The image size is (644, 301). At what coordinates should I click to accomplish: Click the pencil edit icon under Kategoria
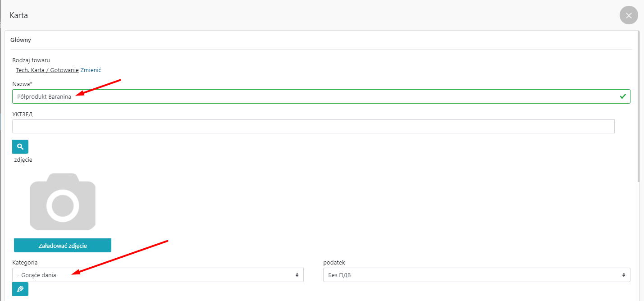coord(20,289)
